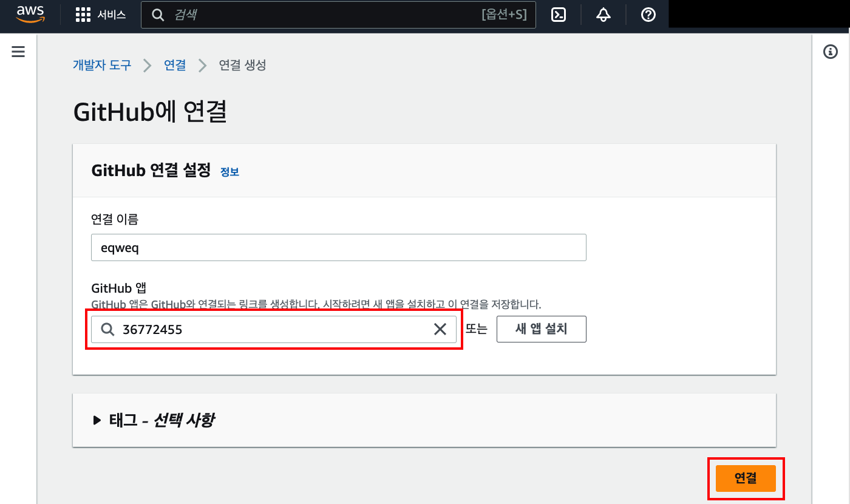850x504 pixels.
Task: Expand the left hamburger navigation menu
Action: (18, 52)
